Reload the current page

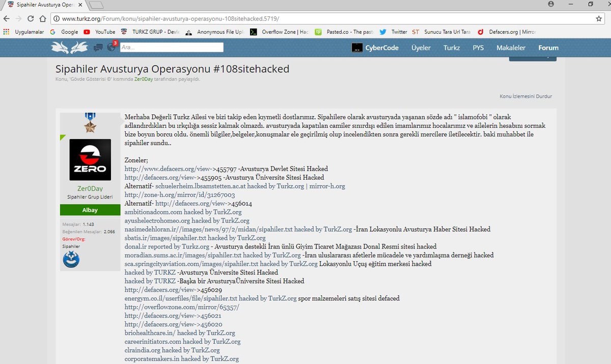30,18
